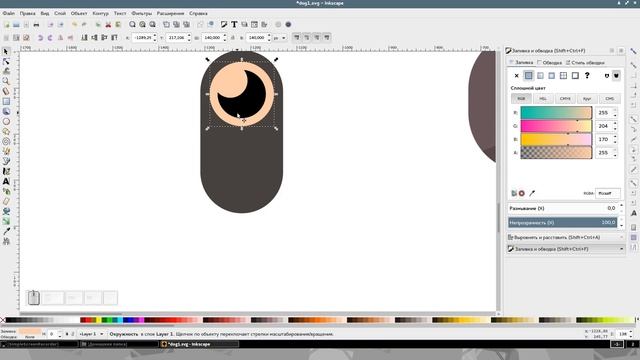Select the Selector arrow tool
This screenshot has height=360, width=640.
pos(6,51)
